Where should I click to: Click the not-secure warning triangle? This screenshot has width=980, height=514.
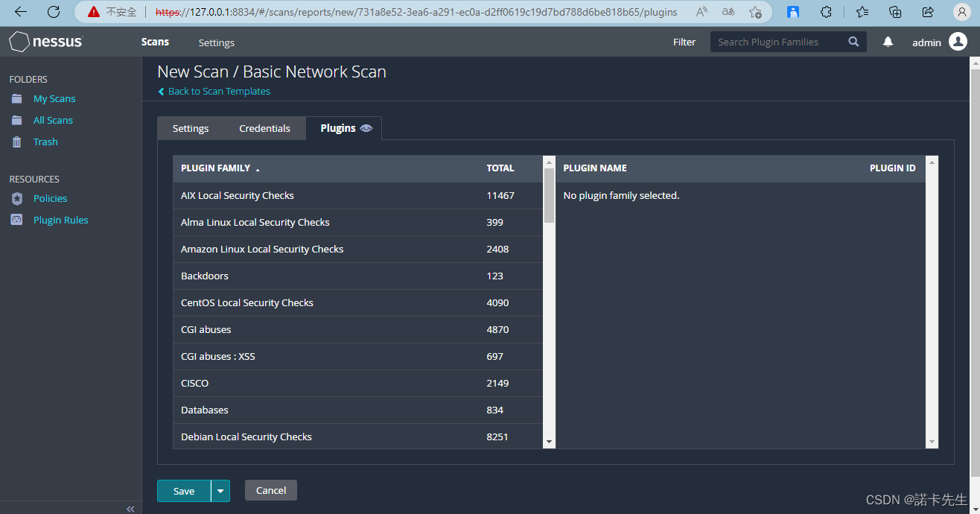click(x=93, y=12)
